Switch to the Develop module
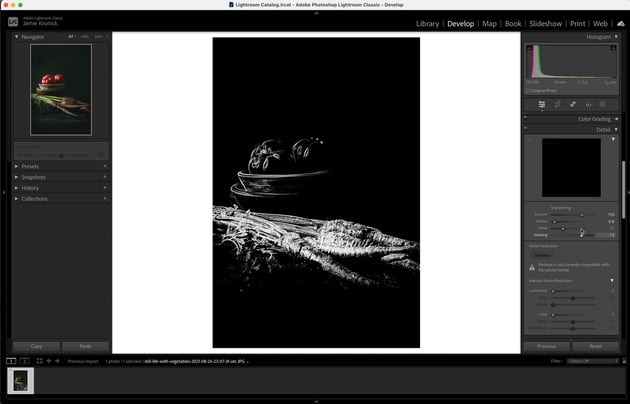 pos(460,24)
